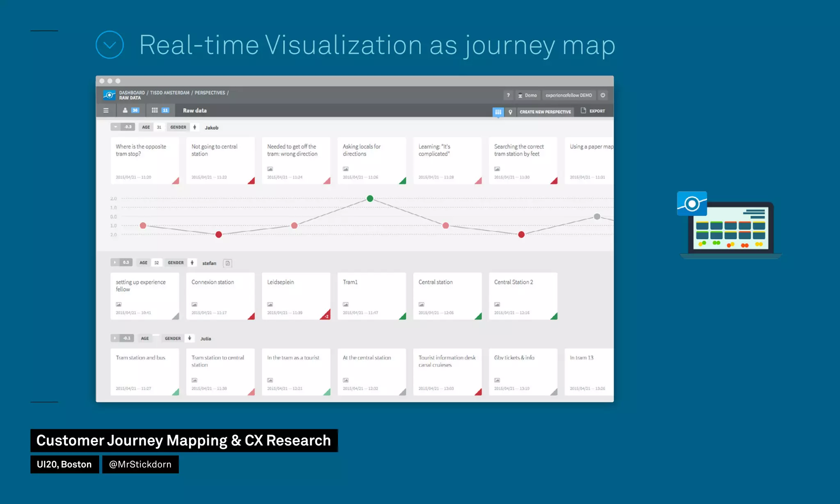
Task: Click image icon on 'Needed to get off' card
Action: tap(270, 169)
